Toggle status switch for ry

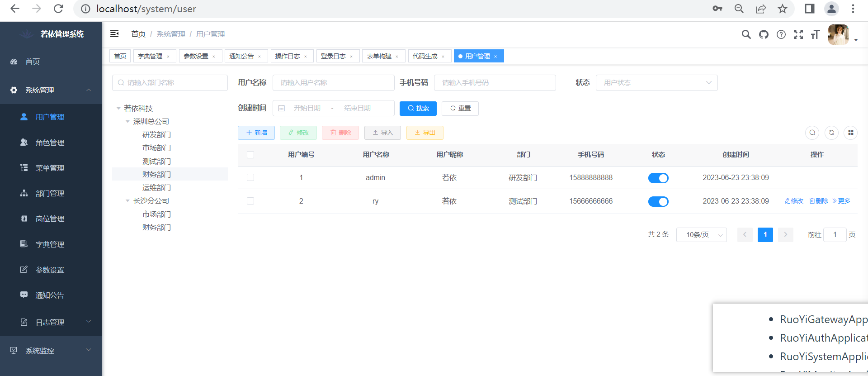658,201
